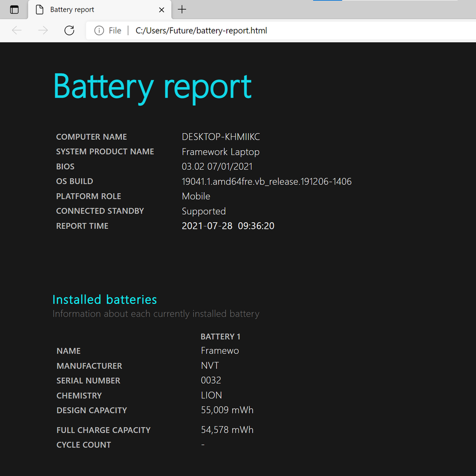Click the REPORT TIME value text
The width and height of the screenshot is (476, 476).
click(x=228, y=226)
